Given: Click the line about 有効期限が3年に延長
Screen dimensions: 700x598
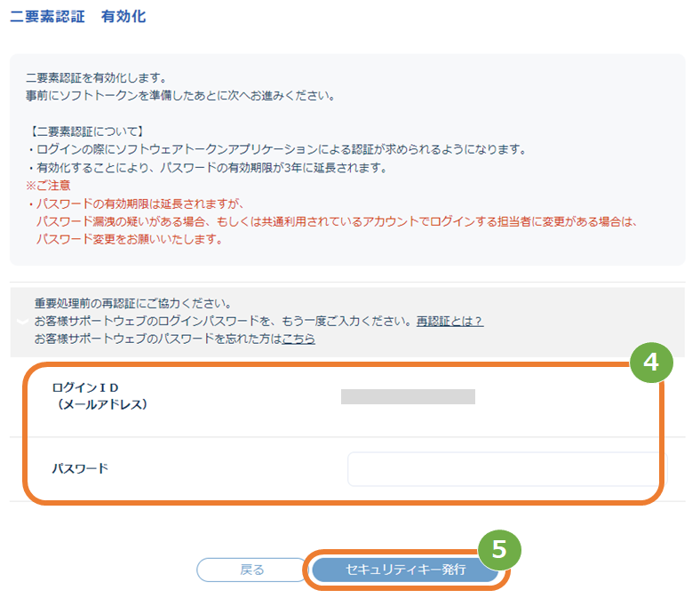Looking at the screenshot, I should point(208,168).
